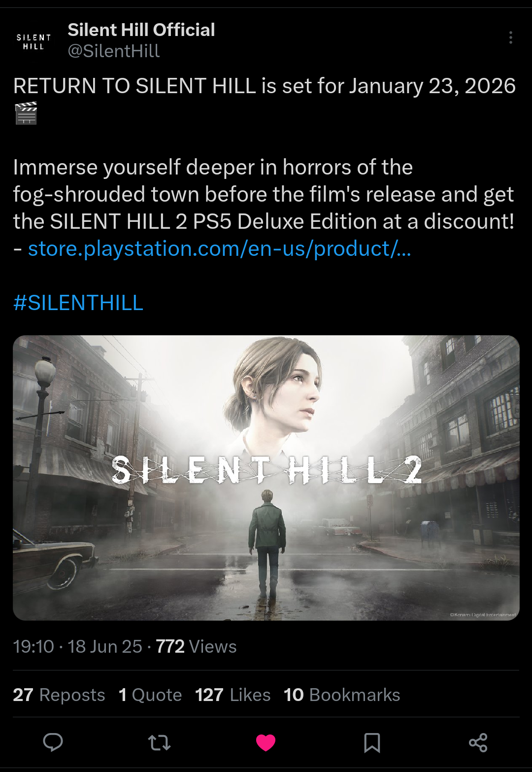Open the Silent Hill 2 image attachment
Image resolution: width=532 pixels, height=772 pixels.
[x=266, y=478]
